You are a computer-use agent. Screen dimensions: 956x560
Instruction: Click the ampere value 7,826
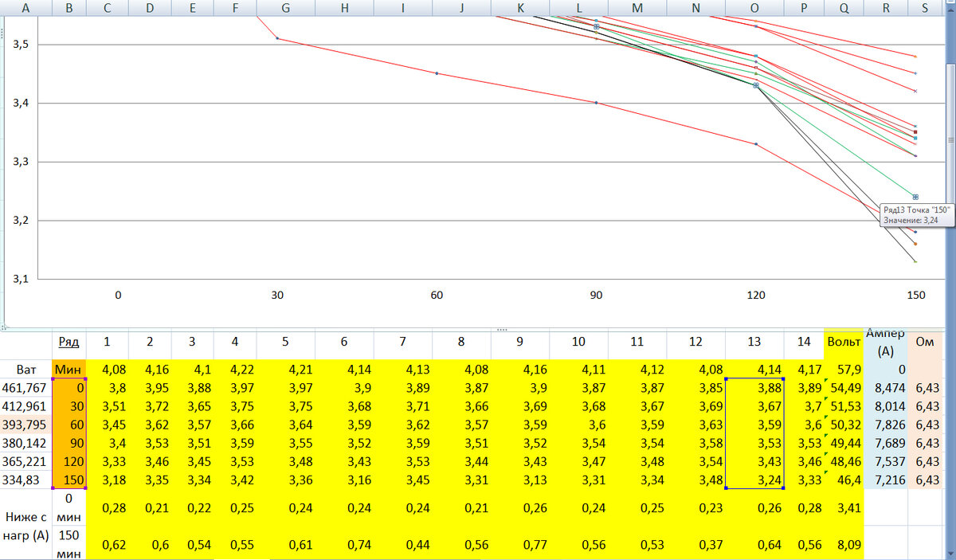[x=885, y=425]
